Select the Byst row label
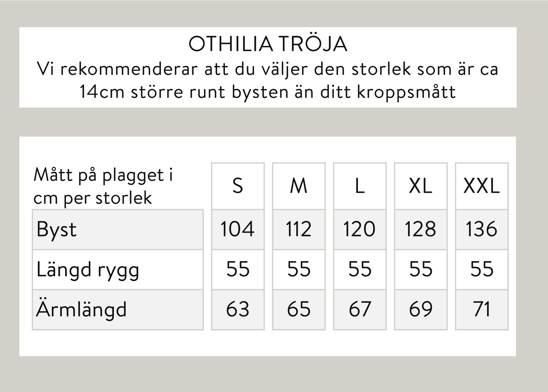Image resolution: width=548 pixels, height=392 pixels. tap(57, 229)
